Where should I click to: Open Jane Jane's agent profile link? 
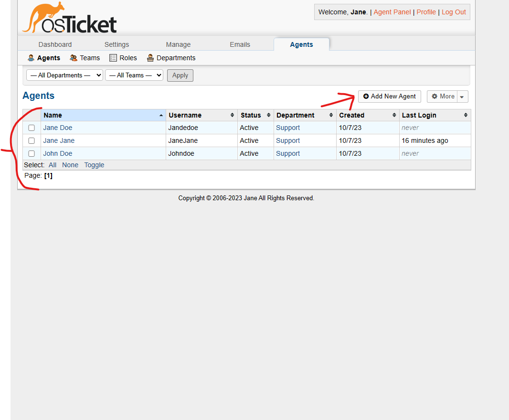pyautogui.click(x=59, y=140)
